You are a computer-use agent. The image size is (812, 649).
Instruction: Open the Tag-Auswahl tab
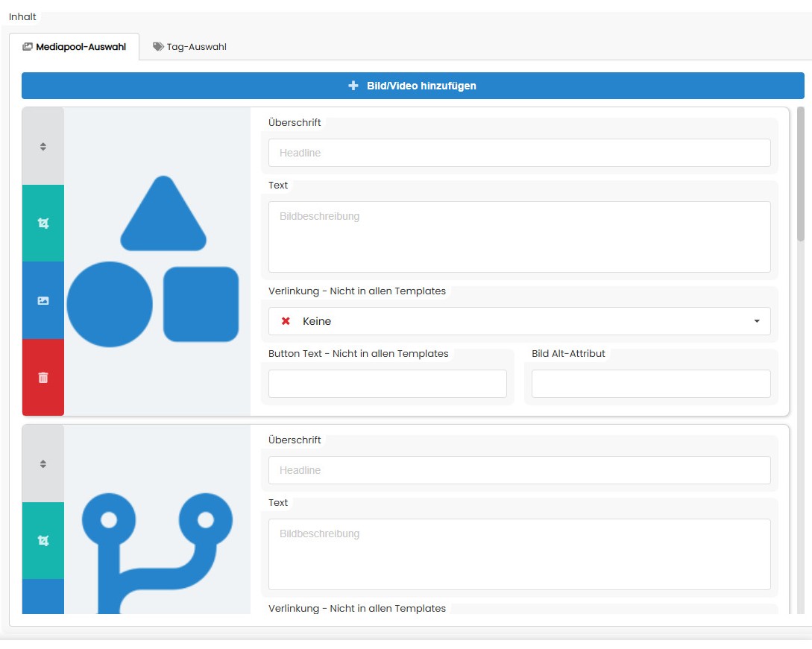pyautogui.click(x=189, y=46)
